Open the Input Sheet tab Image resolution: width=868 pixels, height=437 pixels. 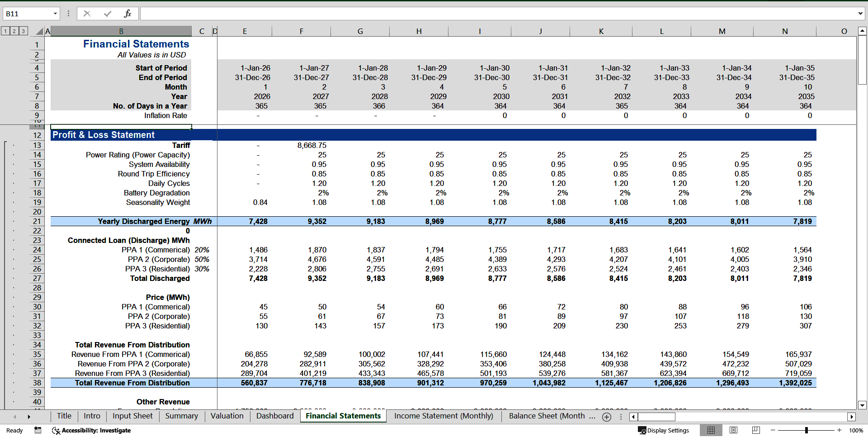coord(132,416)
